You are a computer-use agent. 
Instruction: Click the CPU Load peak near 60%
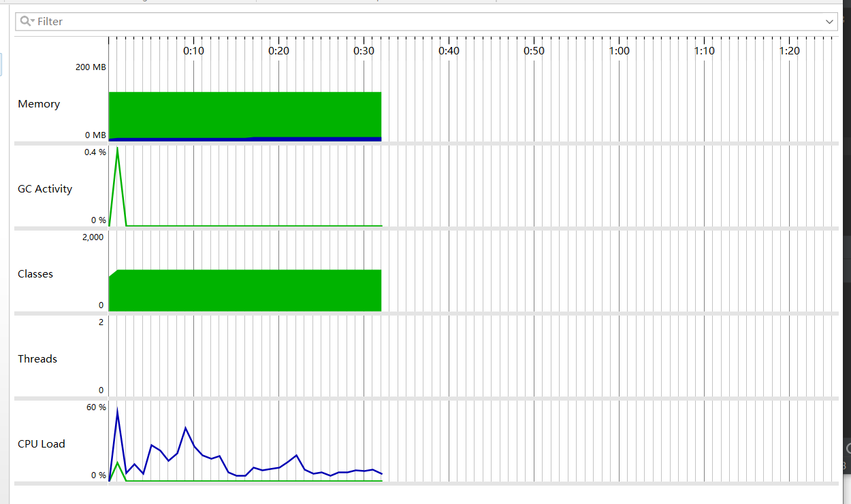(118, 409)
